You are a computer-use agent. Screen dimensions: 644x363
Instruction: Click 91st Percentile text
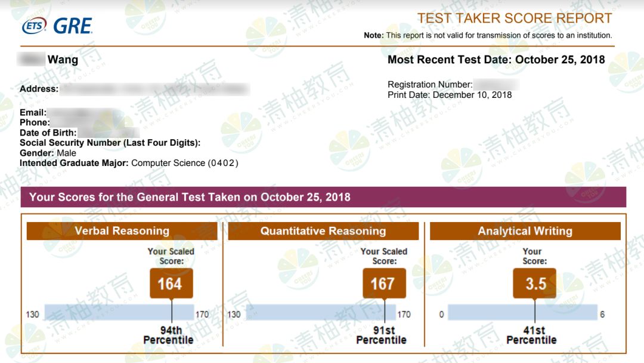tap(381, 335)
